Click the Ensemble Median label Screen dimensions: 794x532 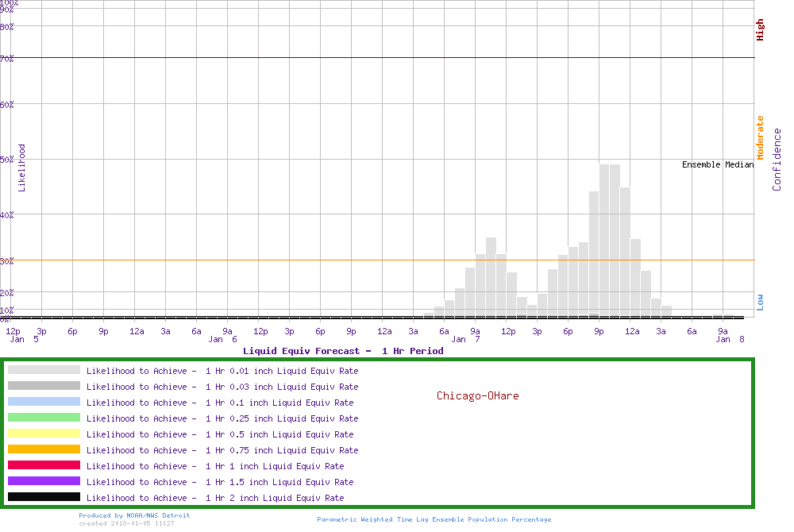(717, 165)
